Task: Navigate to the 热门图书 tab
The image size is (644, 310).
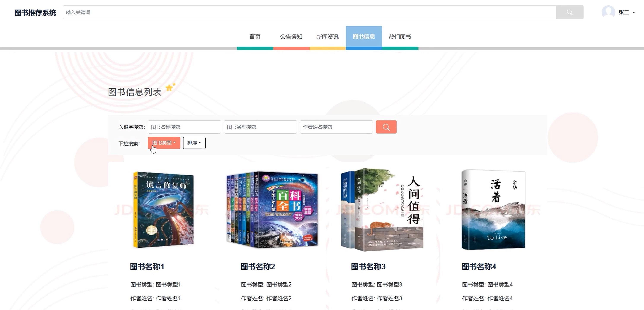Action: click(x=400, y=37)
